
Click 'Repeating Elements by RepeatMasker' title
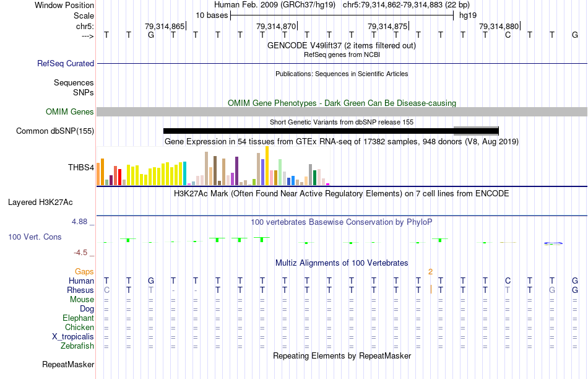click(342, 355)
